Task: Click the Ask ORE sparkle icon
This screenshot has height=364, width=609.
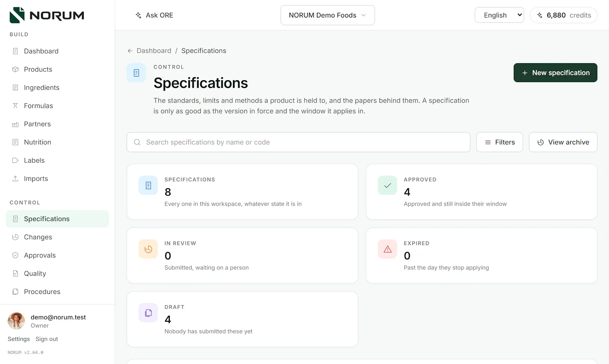Action: pyautogui.click(x=139, y=15)
